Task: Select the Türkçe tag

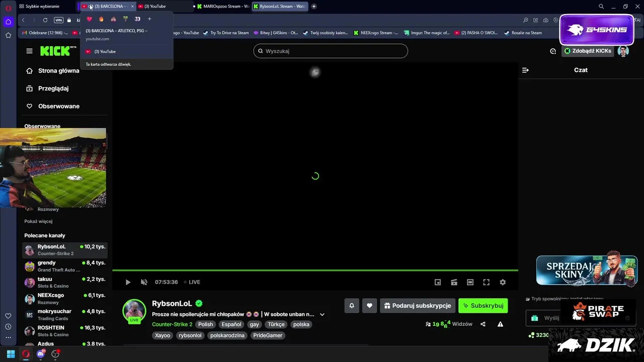Action: click(276, 324)
